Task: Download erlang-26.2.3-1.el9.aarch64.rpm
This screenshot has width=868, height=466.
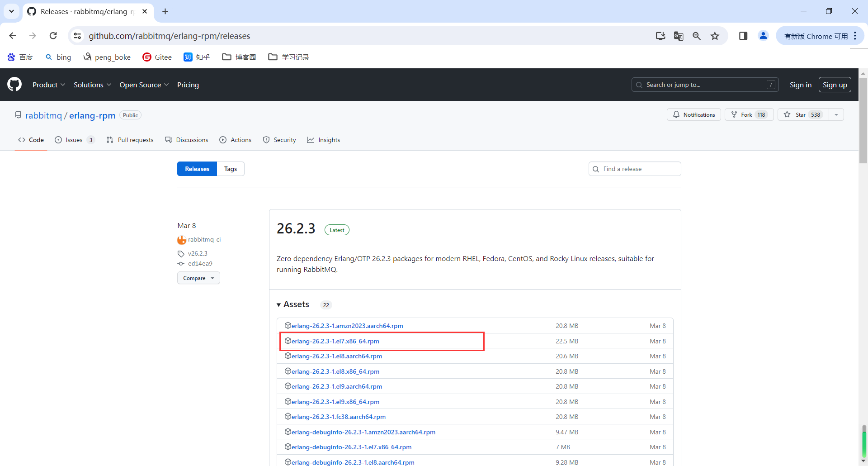Action: 336,386
